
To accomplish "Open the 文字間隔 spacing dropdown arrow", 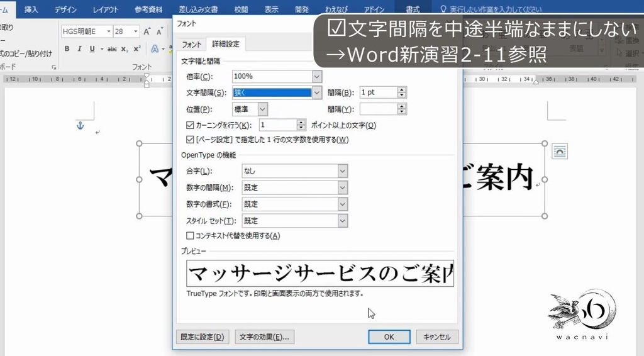I will pos(317,93).
